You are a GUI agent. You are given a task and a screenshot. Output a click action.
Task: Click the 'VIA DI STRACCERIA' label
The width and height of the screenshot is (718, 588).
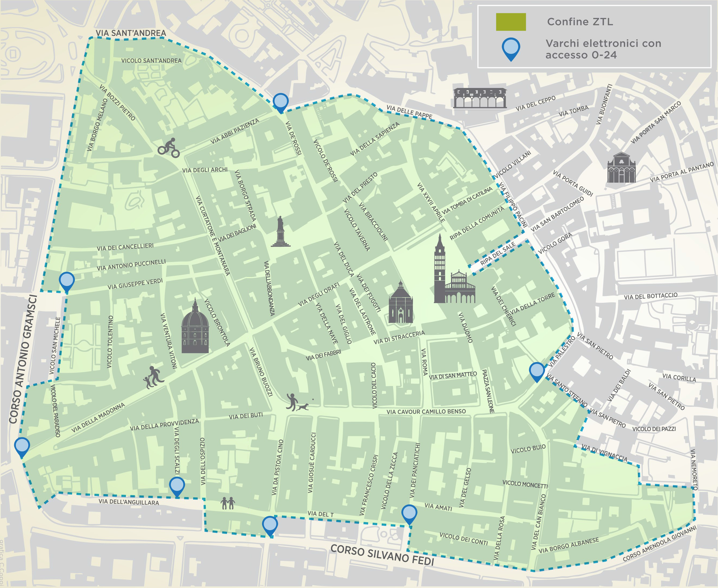[x=399, y=337]
